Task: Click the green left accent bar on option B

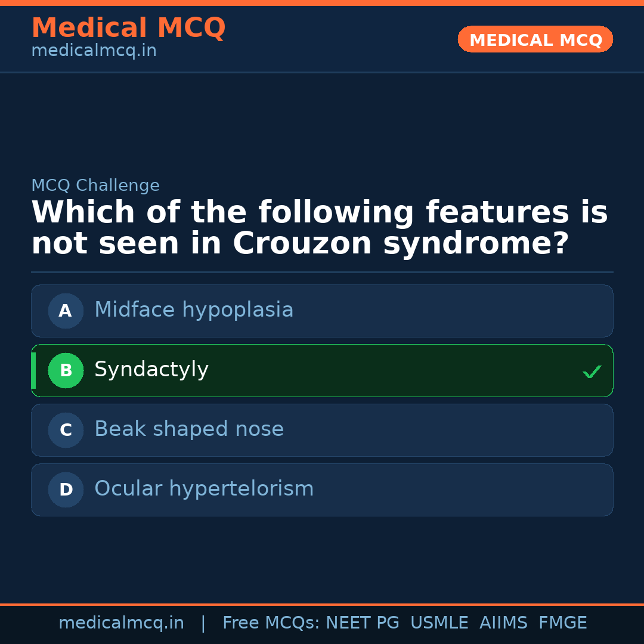Action: (33, 370)
